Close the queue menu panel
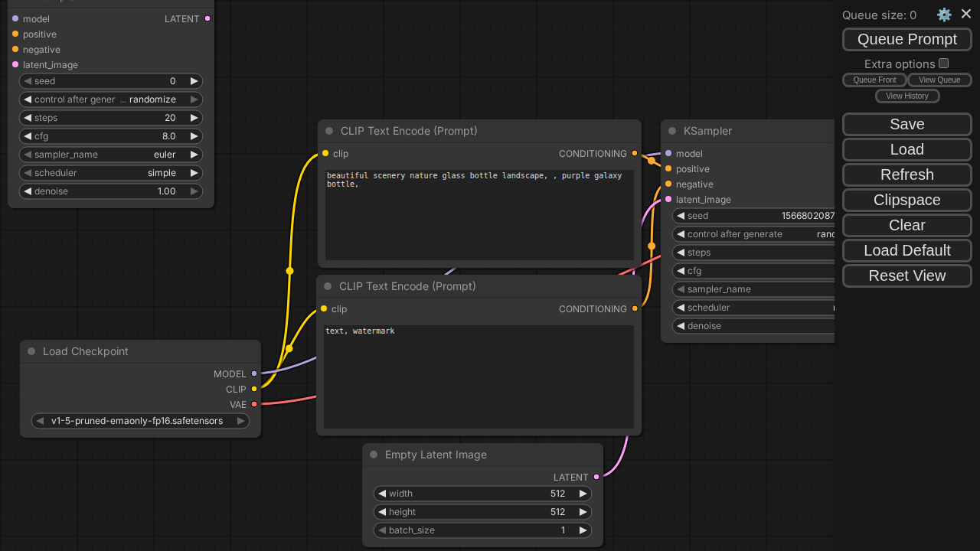This screenshot has height=551, width=980. tap(966, 14)
